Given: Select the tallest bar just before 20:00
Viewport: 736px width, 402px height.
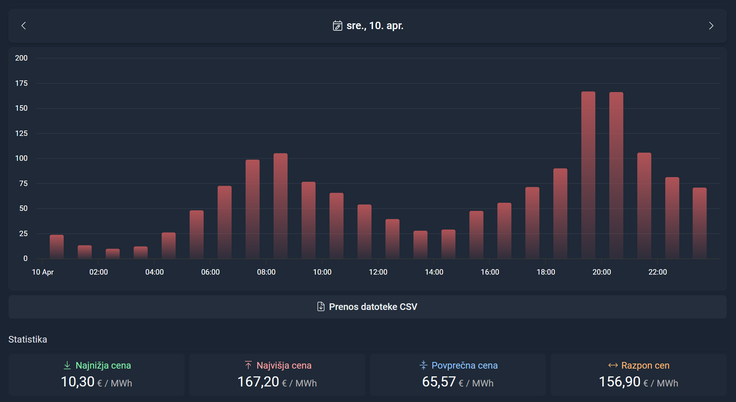Looking at the screenshot, I should pyautogui.click(x=588, y=175).
